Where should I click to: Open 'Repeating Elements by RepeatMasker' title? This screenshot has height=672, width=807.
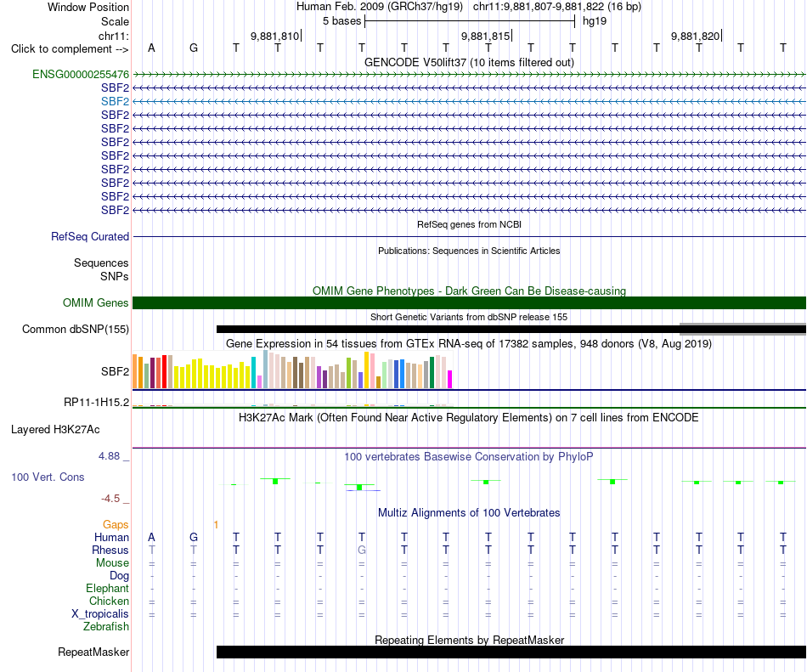(x=469, y=640)
